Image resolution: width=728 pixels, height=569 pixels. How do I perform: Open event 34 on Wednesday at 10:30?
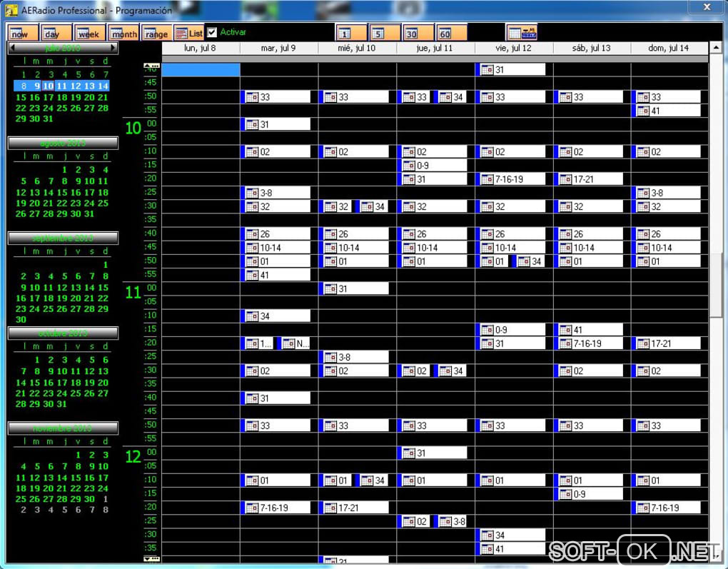tap(371, 207)
